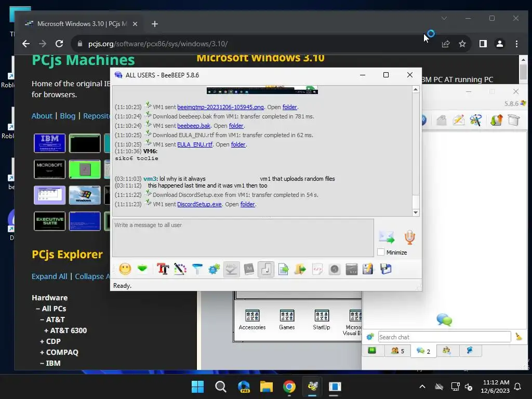Show hidden system tray icons
This screenshot has height=399, width=532.
[x=422, y=387]
